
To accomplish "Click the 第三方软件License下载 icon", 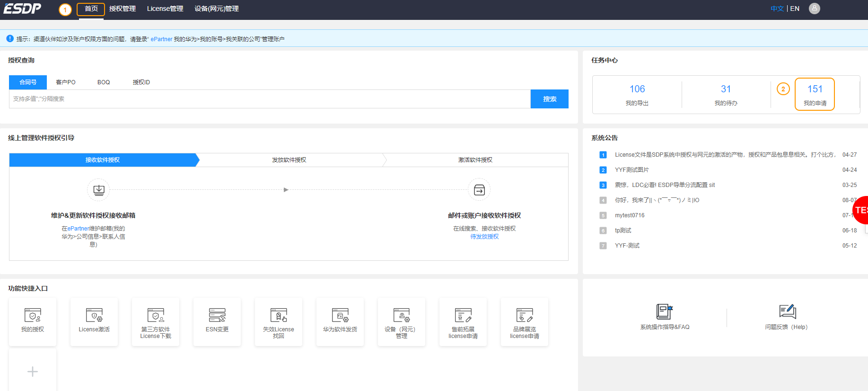I will [156, 315].
